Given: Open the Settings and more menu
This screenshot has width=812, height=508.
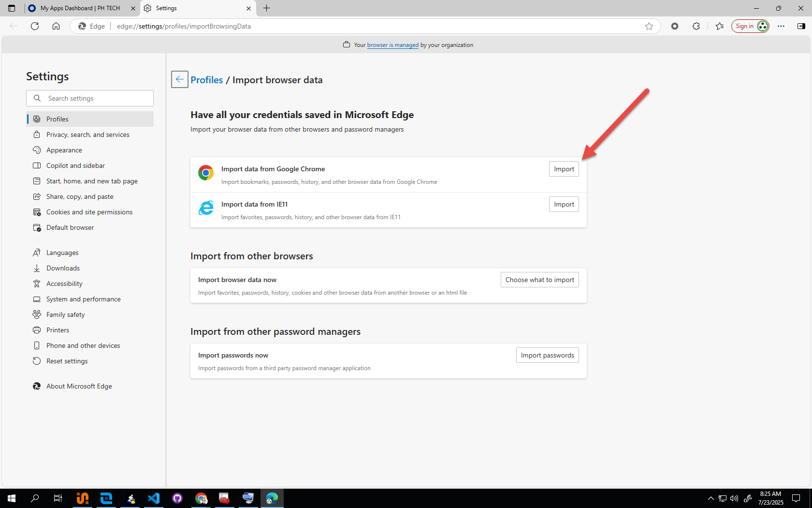Looking at the screenshot, I should click(x=782, y=26).
